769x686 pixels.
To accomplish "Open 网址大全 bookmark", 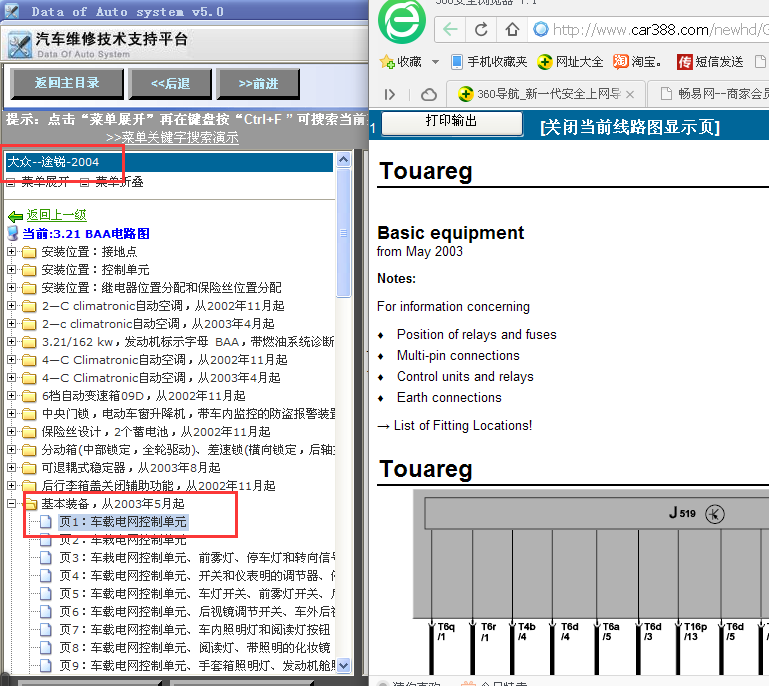I will tap(570, 62).
